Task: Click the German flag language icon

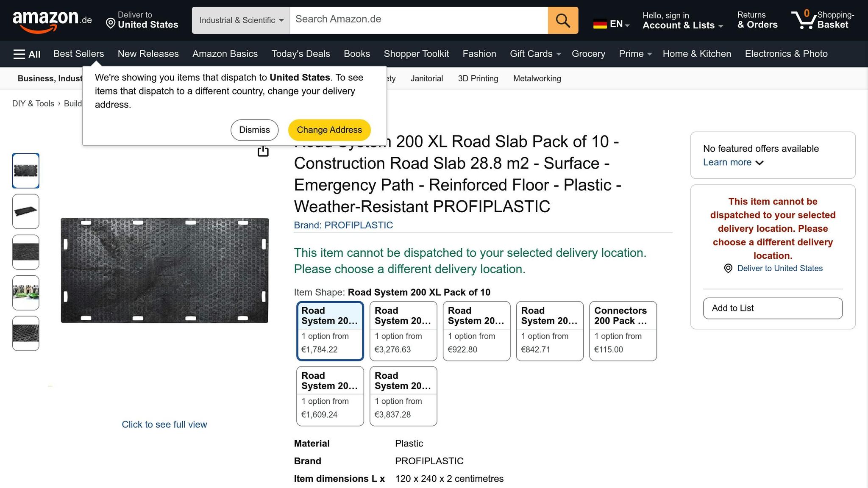Action: point(600,24)
